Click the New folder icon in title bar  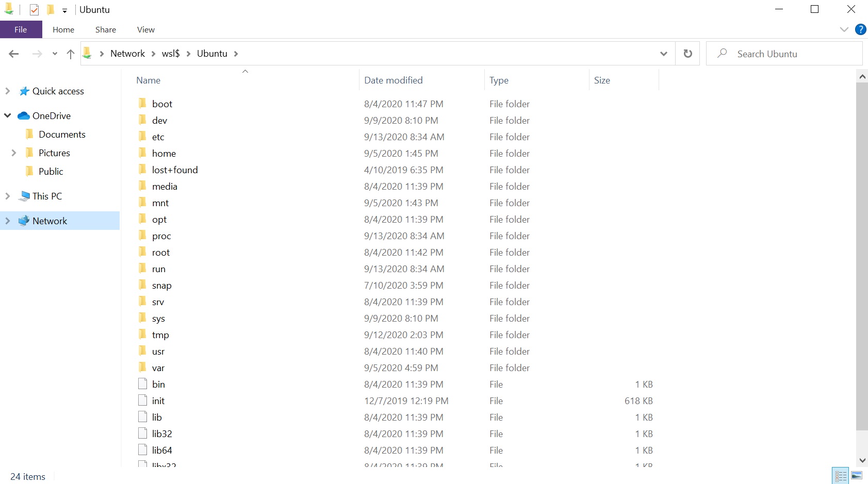pos(51,9)
